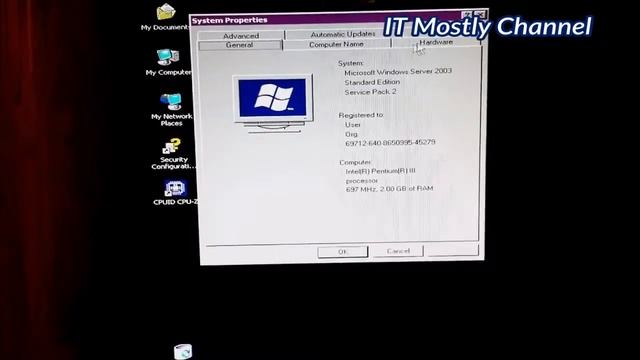Click the Cancel button

click(x=398, y=251)
